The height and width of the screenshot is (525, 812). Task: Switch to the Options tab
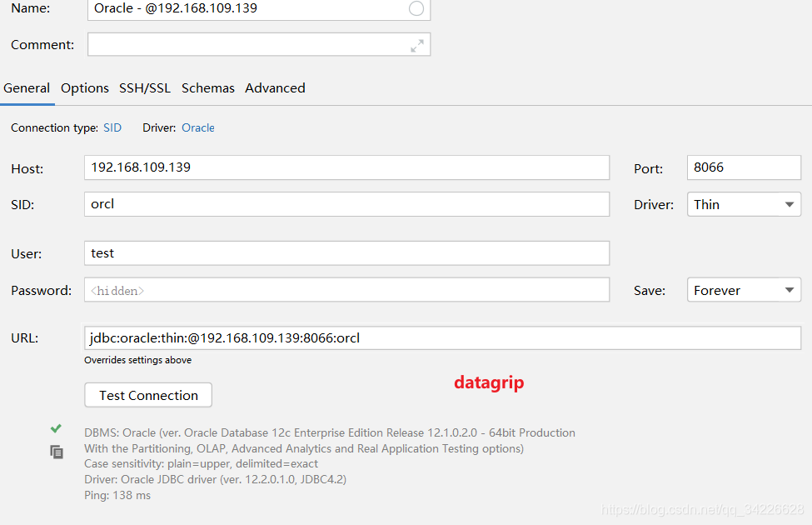pos(84,87)
